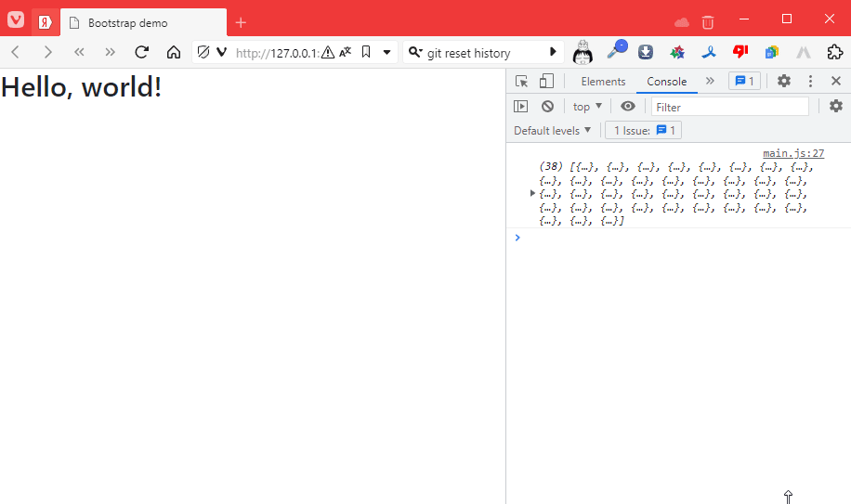The height and width of the screenshot is (504, 851).
Task: Open the 'top' JavaScript context dropdown
Action: [x=587, y=107]
